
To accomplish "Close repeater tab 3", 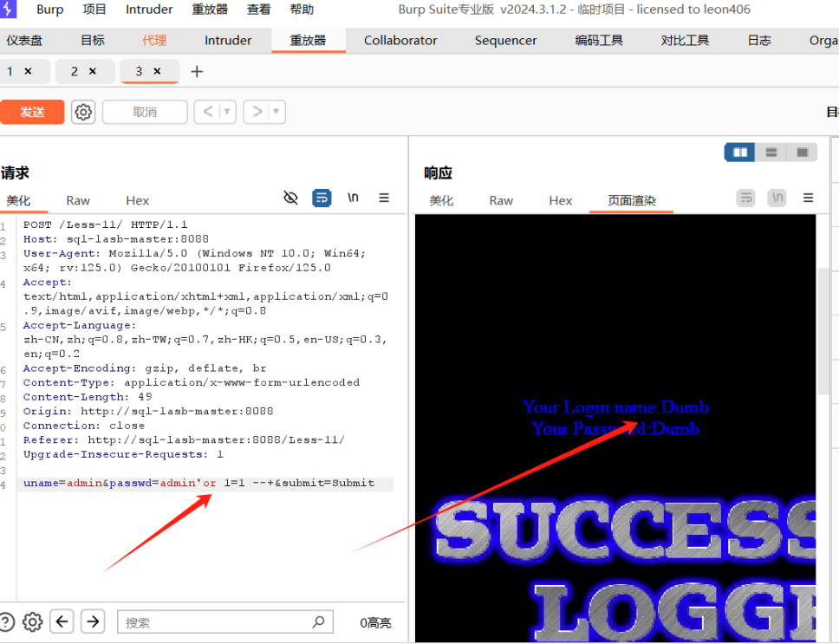I will (x=158, y=71).
